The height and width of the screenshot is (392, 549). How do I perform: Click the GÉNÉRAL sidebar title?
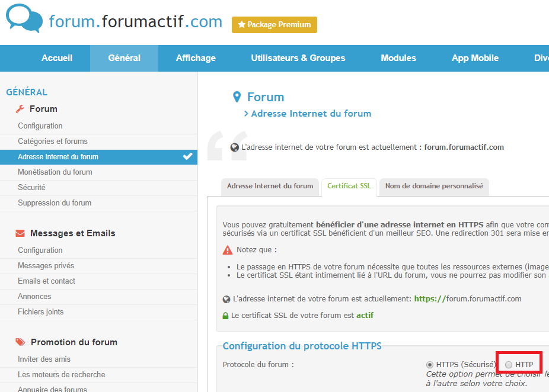click(27, 92)
